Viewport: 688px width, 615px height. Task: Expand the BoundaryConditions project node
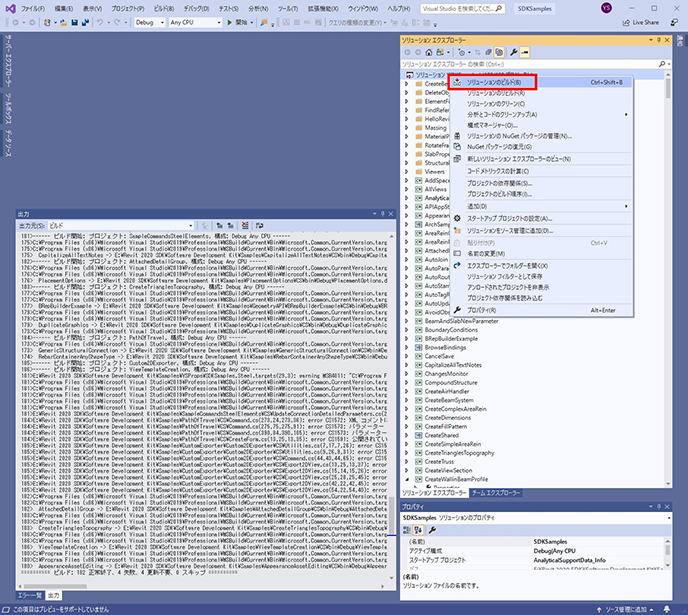pos(406,330)
